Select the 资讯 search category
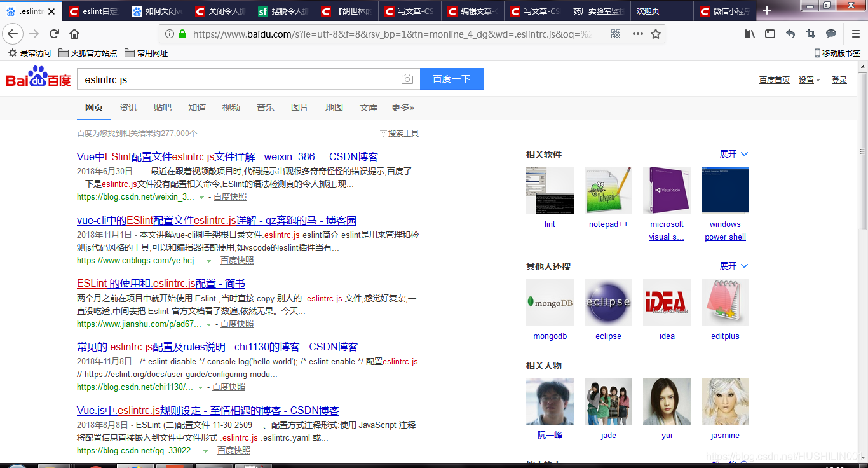The image size is (868, 468). click(x=128, y=107)
